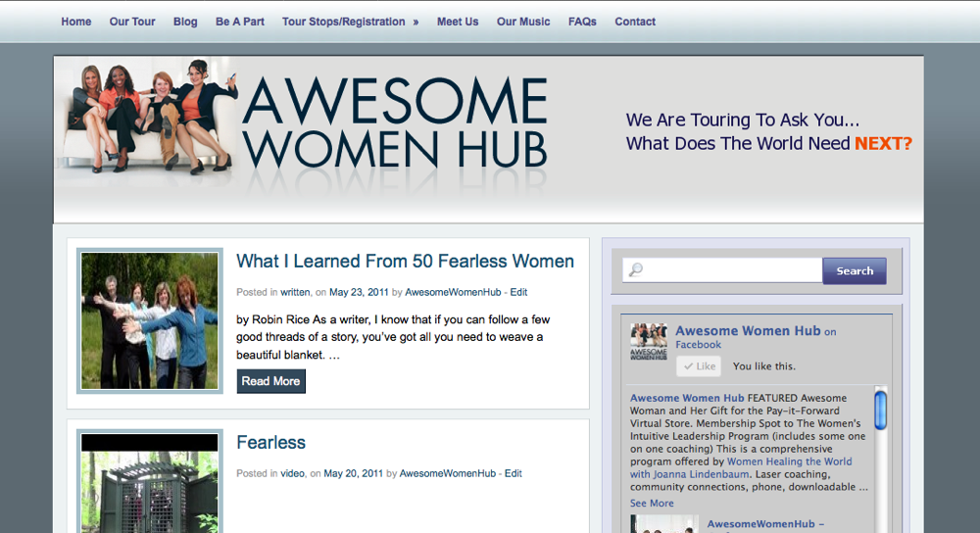Open the Facebook link in widget header

698,344
